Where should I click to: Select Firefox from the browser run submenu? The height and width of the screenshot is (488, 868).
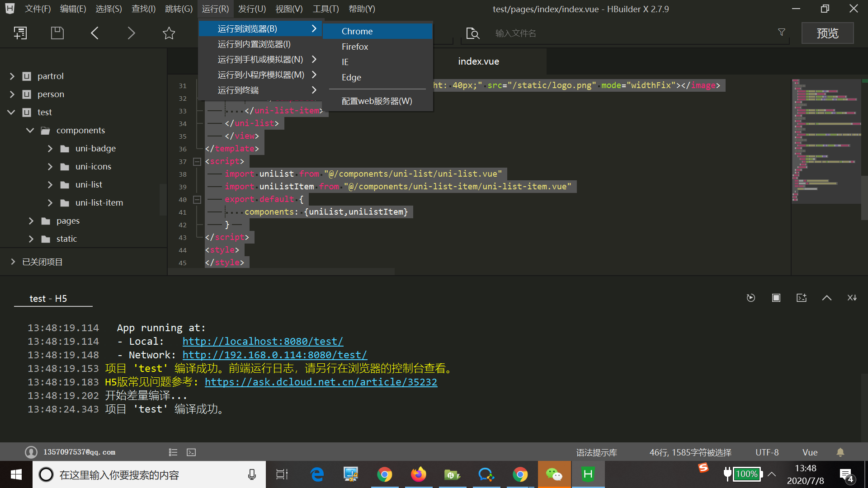[355, 46]
